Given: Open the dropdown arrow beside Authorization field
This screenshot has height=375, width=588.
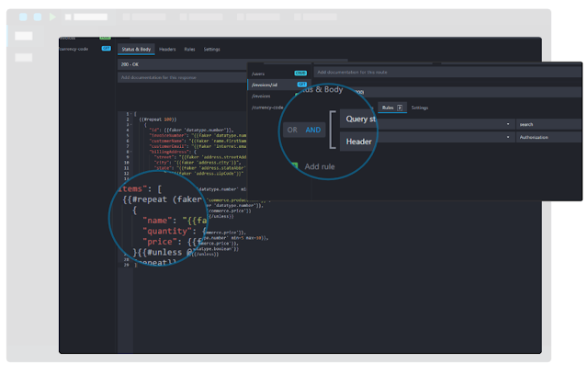Looking at the screenshot, I should pos(508,137).
